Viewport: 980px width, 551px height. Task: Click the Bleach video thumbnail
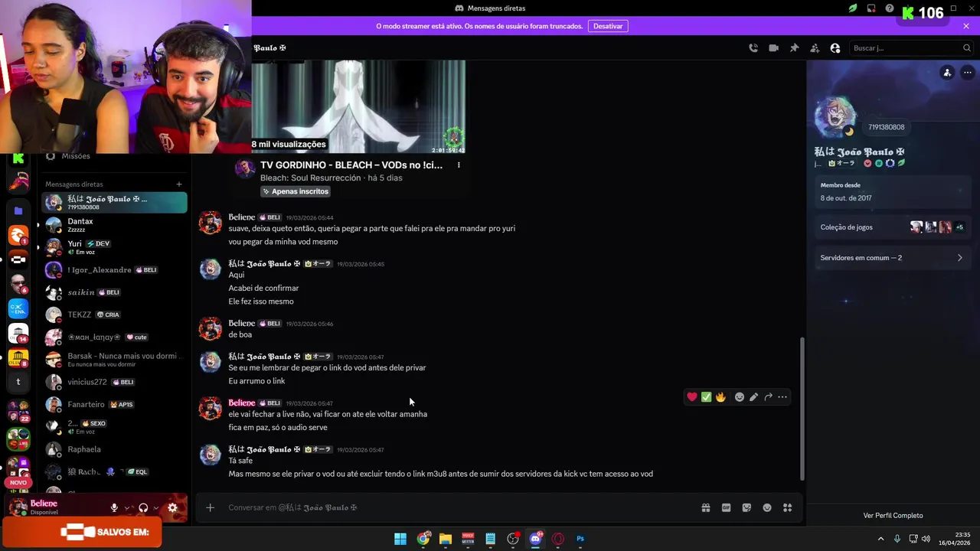point(358,107)
